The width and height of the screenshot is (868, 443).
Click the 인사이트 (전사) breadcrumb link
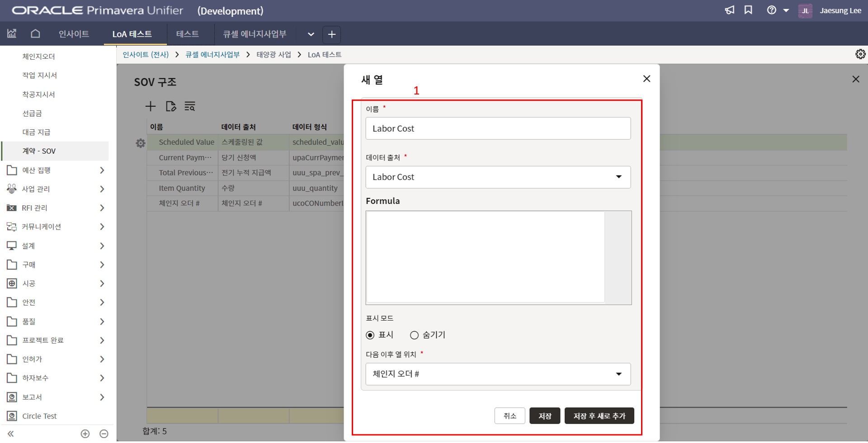(x=146, y=55)
